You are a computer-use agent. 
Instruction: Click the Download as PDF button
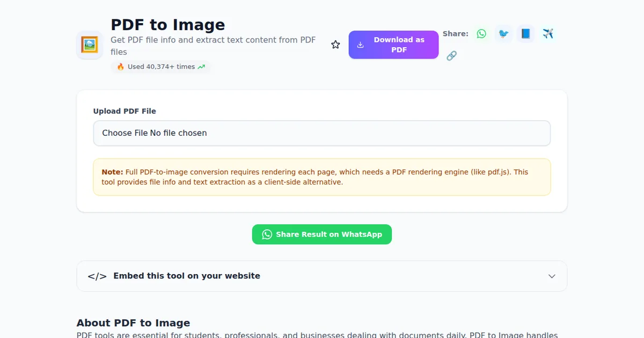pyautogui.click(x=393, y=45)
